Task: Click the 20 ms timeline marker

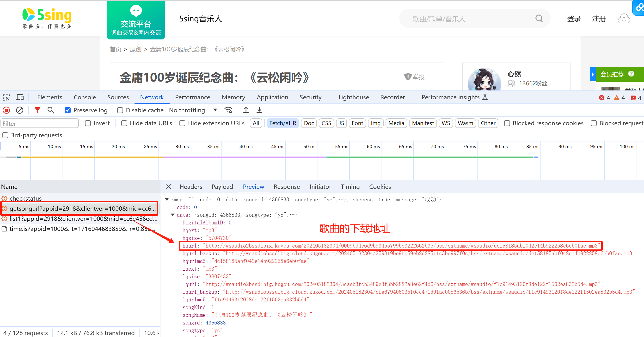Action: [118, 146]
